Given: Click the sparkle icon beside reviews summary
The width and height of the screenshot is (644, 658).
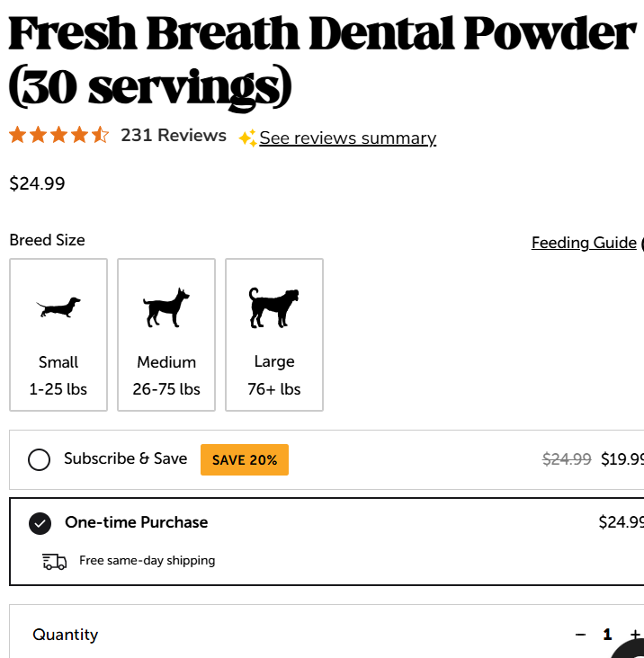Looking at the screenshot, I should 247,138.
